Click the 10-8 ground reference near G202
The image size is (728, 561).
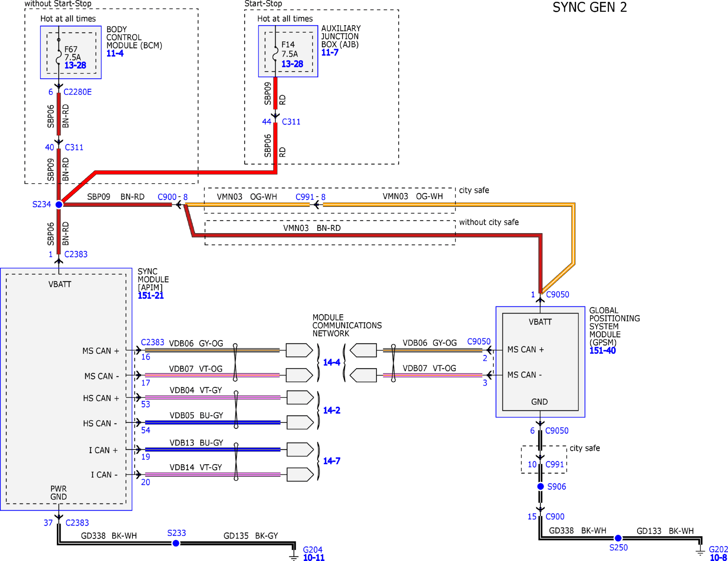pos(718,558)
